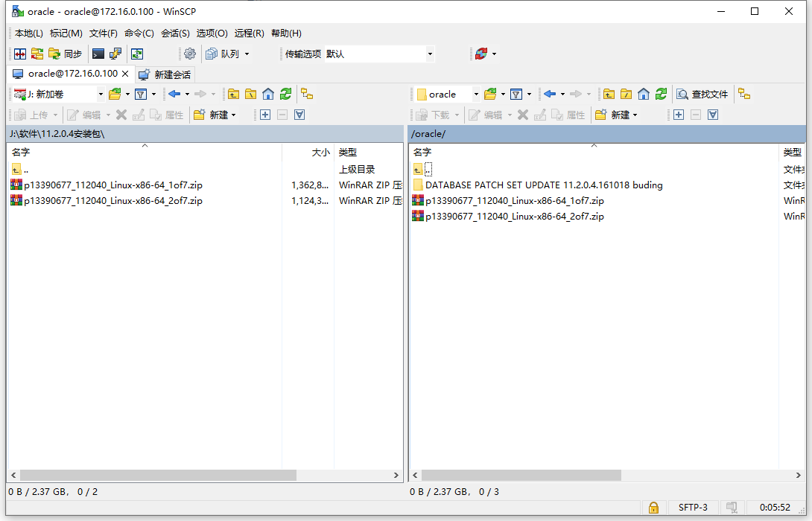
Task: Go to root directory in remote panel toolbar
Action: coord(626,95)
